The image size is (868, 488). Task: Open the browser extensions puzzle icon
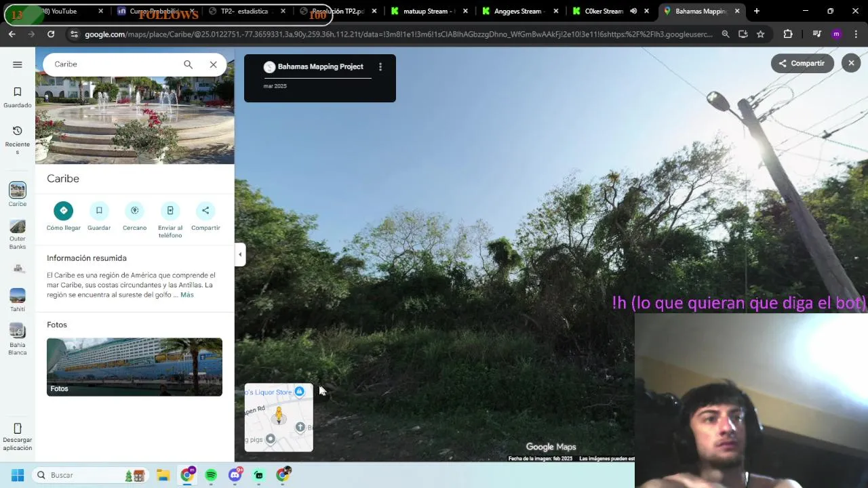pyautogui.click(x=787, y=34)
